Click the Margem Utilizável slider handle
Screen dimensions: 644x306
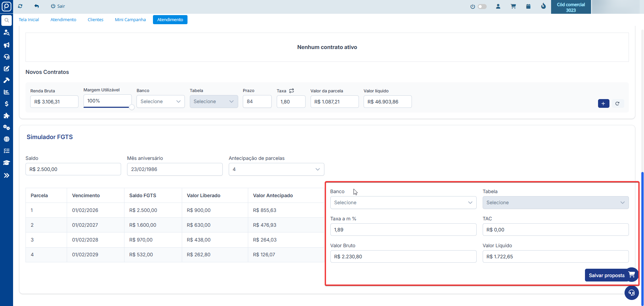[132, 107]
